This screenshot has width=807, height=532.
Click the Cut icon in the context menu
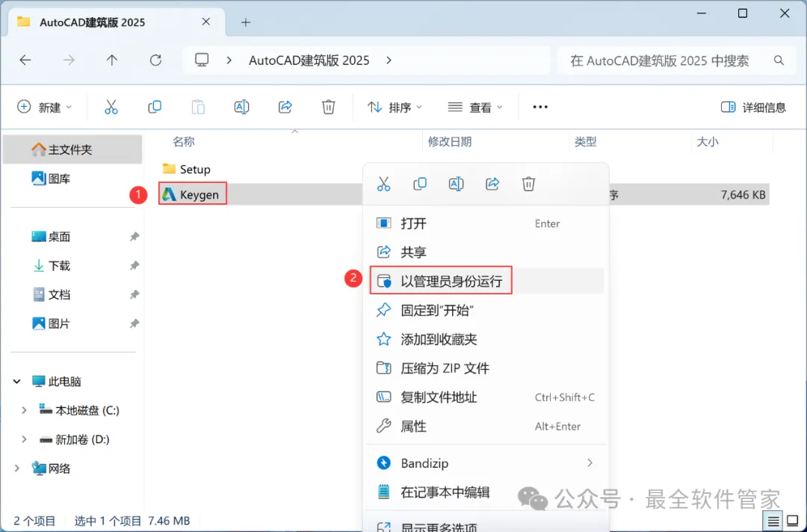(x=383, y=184)
